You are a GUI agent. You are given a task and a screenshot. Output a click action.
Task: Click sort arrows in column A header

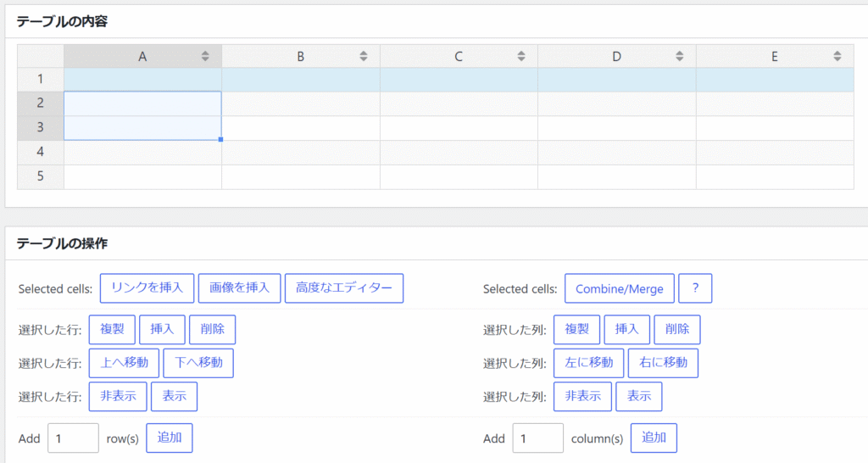point(205,57)
